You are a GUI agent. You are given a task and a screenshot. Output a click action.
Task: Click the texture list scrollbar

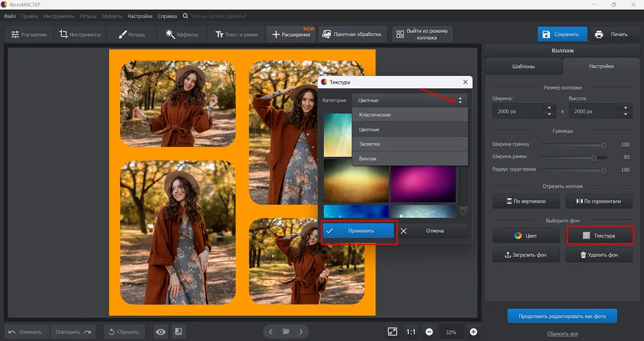pyautogui.click(x=463, y=191)
